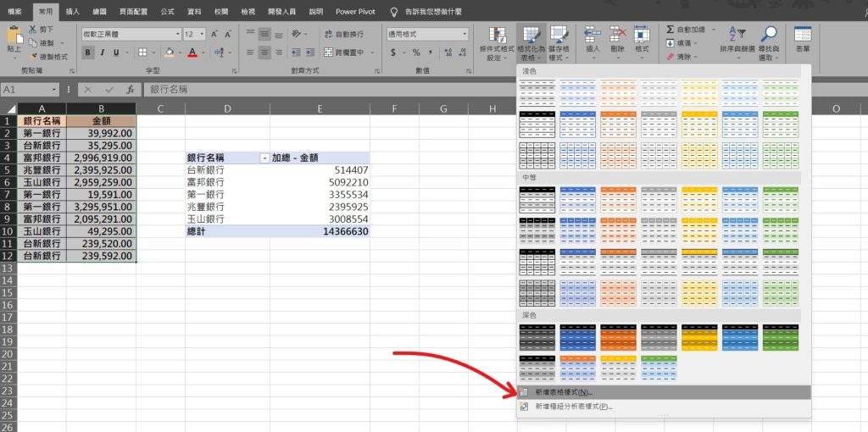Click the insert function fx icon
Viewport: 868px width, 432px height.
pos(130,89)
